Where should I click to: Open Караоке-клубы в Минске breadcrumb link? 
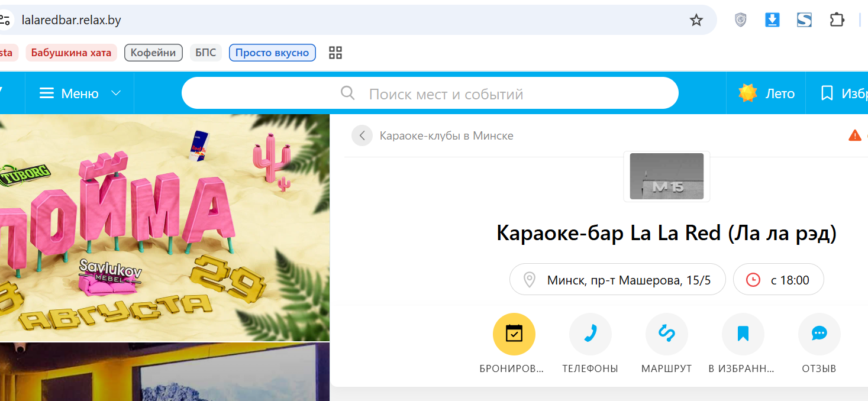tap(446, 135)
